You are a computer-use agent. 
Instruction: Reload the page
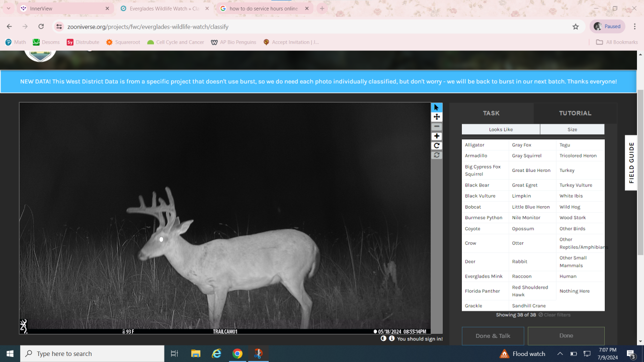tap(41, 27)
